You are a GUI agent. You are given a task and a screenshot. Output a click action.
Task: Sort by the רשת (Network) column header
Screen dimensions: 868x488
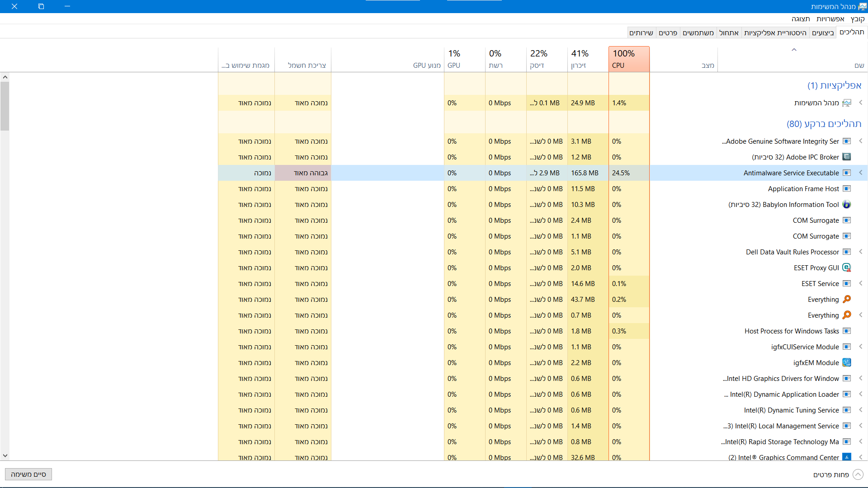coord(505,59)
